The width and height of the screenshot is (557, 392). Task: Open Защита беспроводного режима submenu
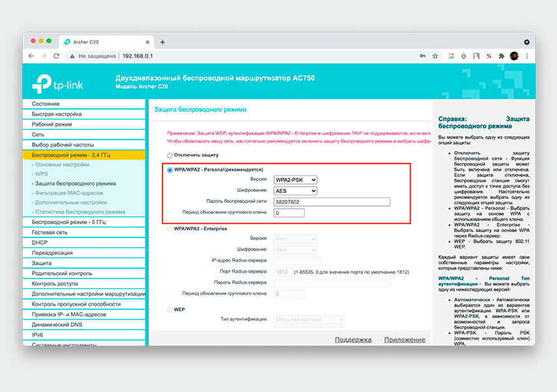[x=74, y=183]
